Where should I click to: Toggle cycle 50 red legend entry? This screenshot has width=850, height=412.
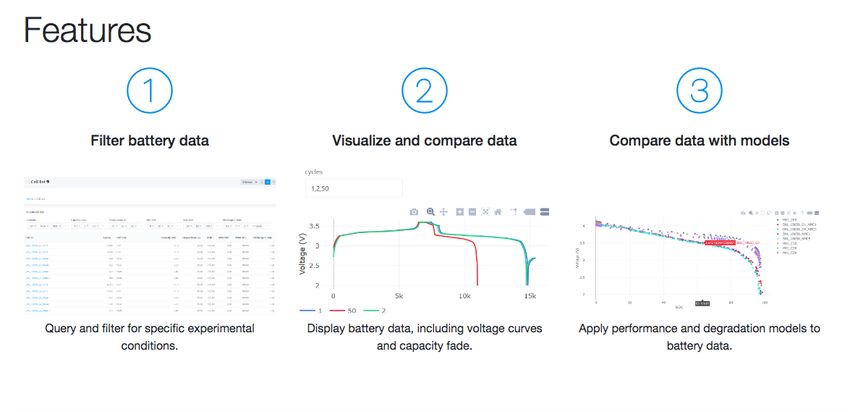(342, 311)
